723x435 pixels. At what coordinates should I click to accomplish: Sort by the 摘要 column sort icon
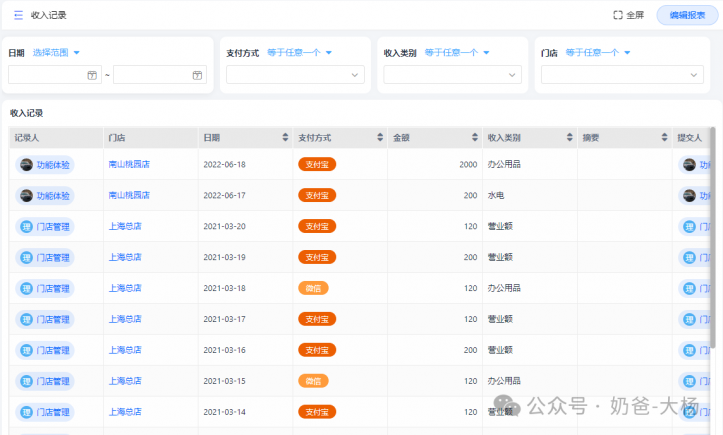click(664, 137)
